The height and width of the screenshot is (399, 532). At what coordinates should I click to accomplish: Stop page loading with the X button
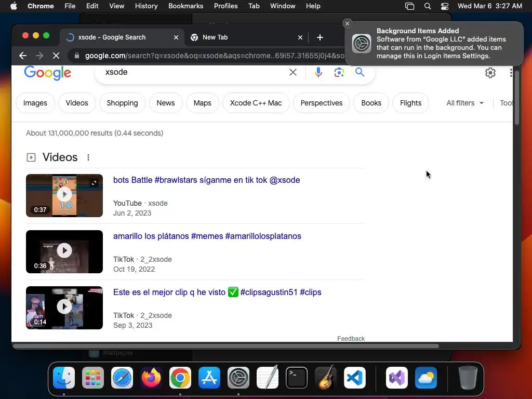click(56, 56)
